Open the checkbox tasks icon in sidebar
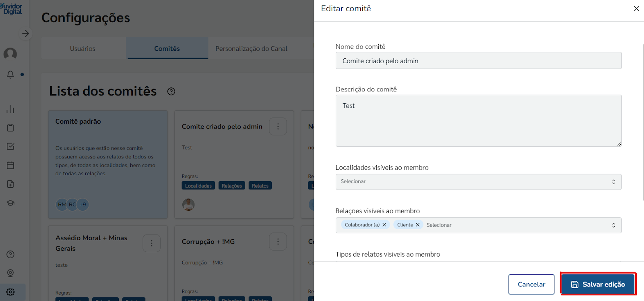 pyautogui.click(x=10, y=146)
